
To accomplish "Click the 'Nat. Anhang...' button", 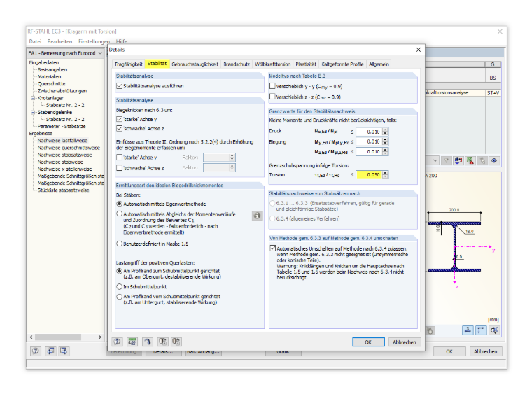I will click(x=203, y=352).
